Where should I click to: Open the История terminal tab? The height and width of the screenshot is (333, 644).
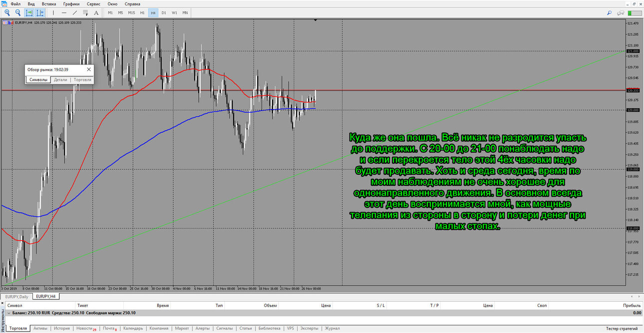[62, 328]
